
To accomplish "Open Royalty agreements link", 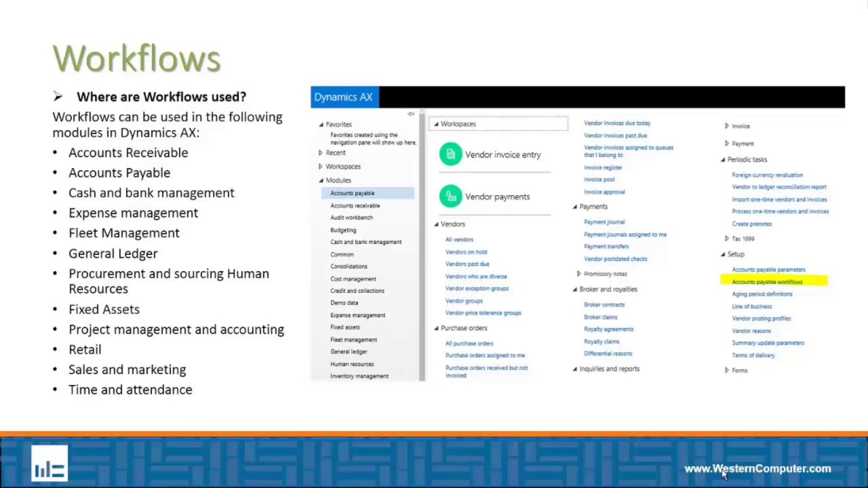I will coord(608,329).
